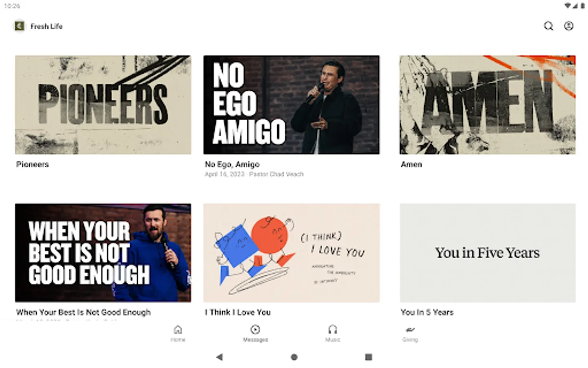Select the "No Ego, Amigo" title text
Screen dimensions: 588x368
232,164
